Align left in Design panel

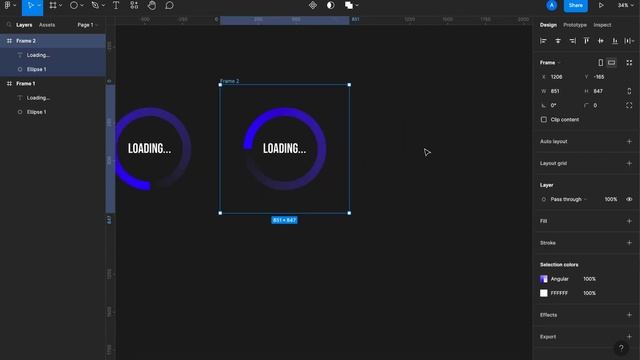(543, 41)
